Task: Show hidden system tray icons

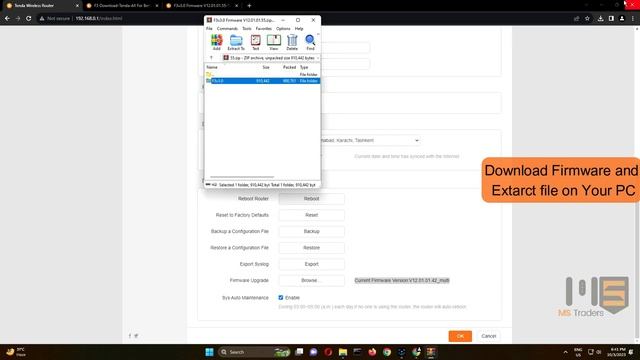Action: coord(565,352)
